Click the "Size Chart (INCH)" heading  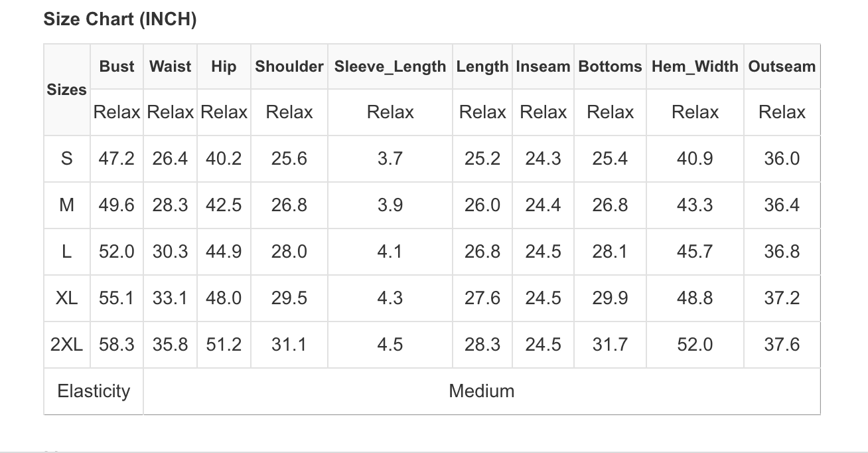pyautogui.click(x=120, y=20)
